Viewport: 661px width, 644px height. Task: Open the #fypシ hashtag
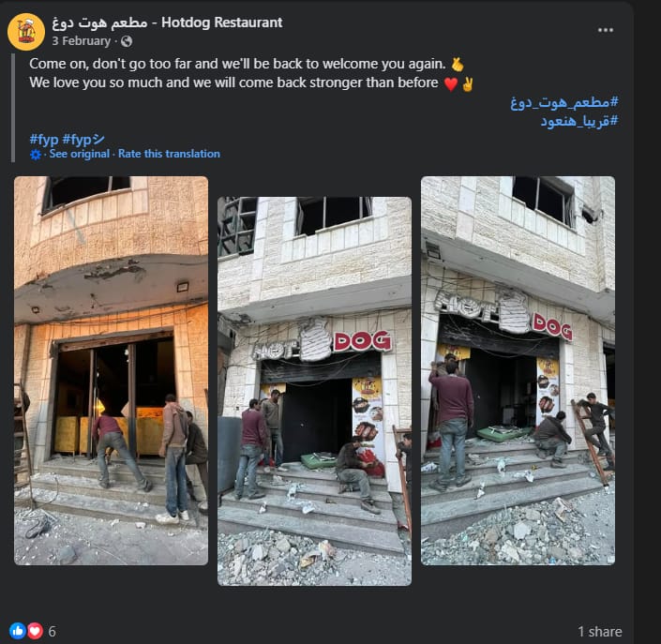tap(83, 139)
